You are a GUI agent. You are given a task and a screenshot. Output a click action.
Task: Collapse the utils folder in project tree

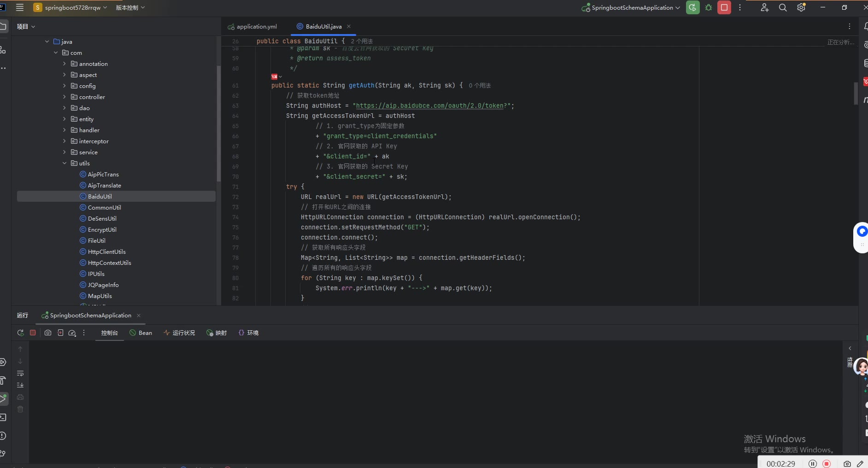65,163
